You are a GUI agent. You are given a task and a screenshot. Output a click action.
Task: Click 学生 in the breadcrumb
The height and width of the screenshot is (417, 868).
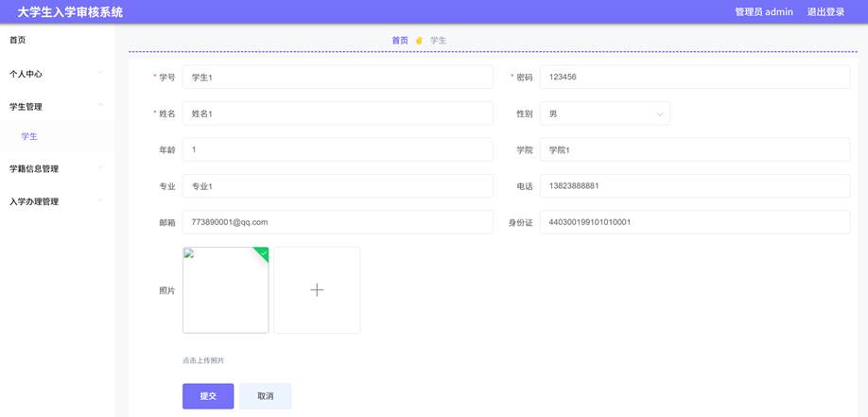[x=439, y=41]
